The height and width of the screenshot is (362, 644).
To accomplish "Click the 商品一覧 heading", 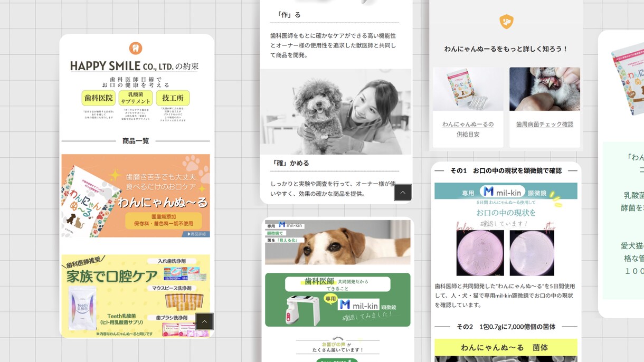I will pos(136,141).
